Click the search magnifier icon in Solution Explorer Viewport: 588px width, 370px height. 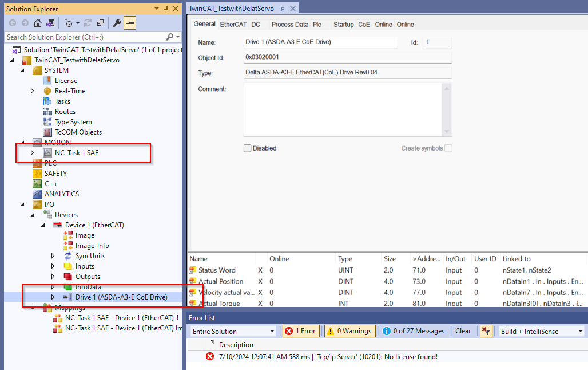170,37
